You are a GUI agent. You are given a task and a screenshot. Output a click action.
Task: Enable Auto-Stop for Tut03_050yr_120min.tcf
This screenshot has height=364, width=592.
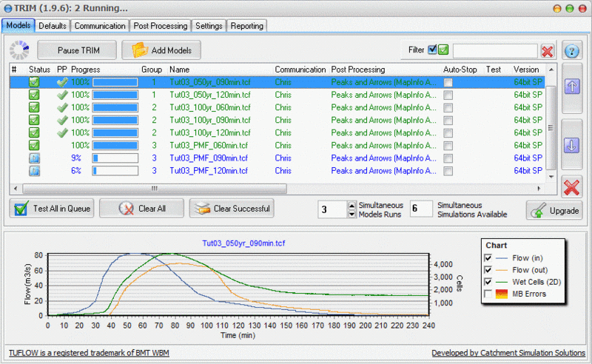tap(448, 95)
